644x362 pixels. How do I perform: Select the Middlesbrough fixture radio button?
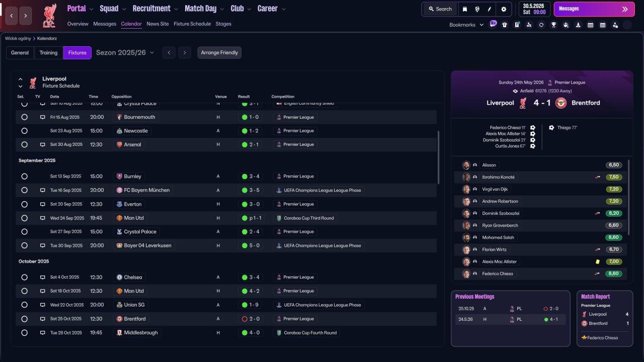[24, 333]
